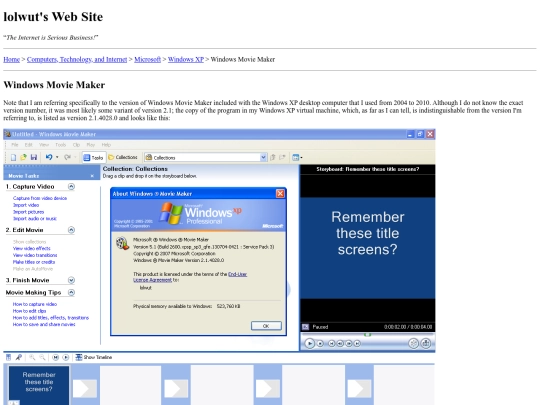Screen dimensions: 540x405
Task: Click the Set Audio Levels icon
Action: [8, 357]
